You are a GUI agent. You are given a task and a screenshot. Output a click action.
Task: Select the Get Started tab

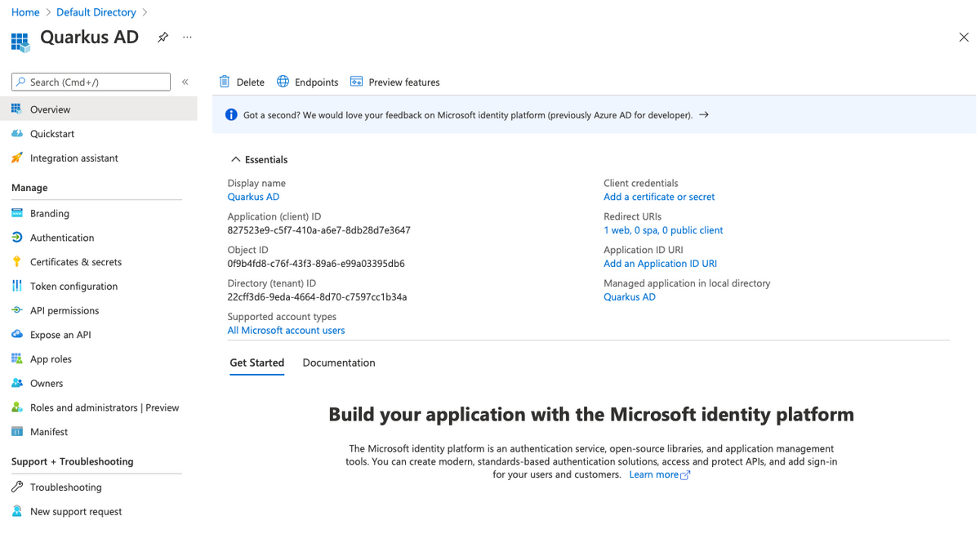click(256, 363)
